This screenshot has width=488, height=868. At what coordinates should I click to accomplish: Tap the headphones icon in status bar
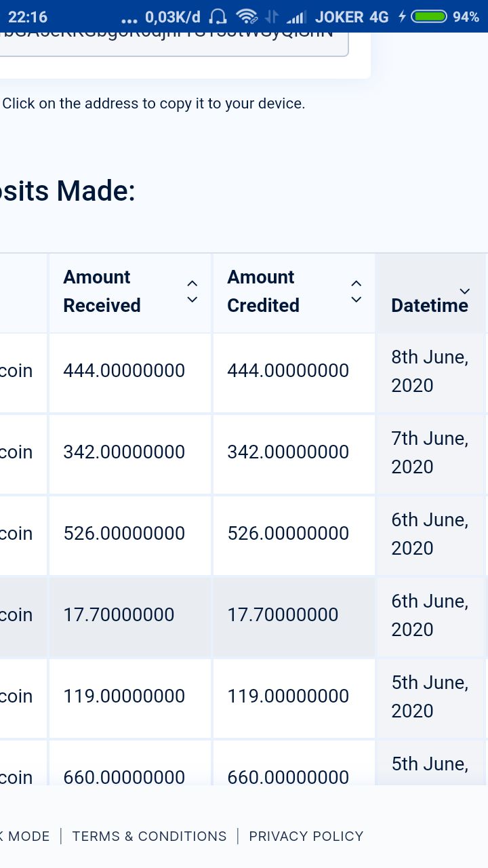pyautogui.click(x=218, y=16)
